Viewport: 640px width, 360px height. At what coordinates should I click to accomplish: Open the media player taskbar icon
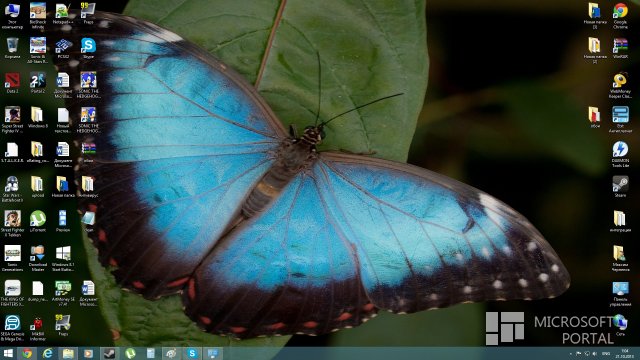pos(88,353)
